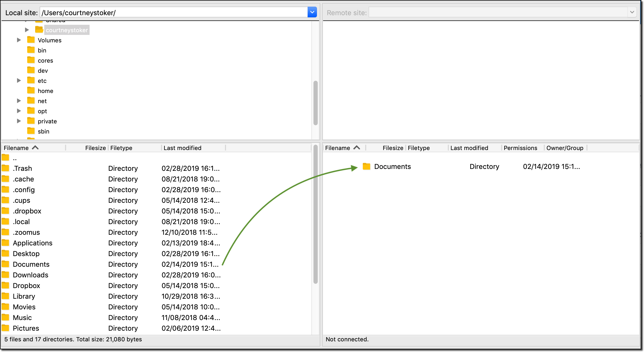Select the .local folder icon in local list
Screen dimensions: 644x352
pyautogui.click(x=6, y=221)
